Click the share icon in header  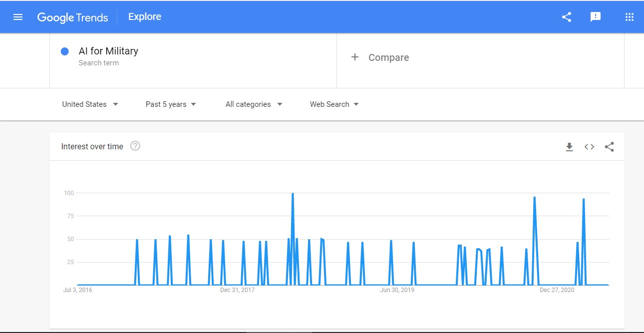pos(566,17)
